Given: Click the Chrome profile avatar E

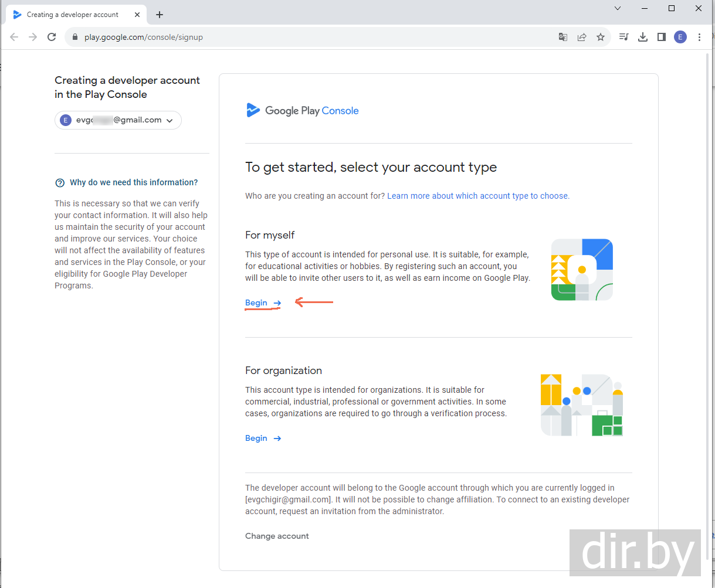Looking at the screenshot, I should 680,37.
